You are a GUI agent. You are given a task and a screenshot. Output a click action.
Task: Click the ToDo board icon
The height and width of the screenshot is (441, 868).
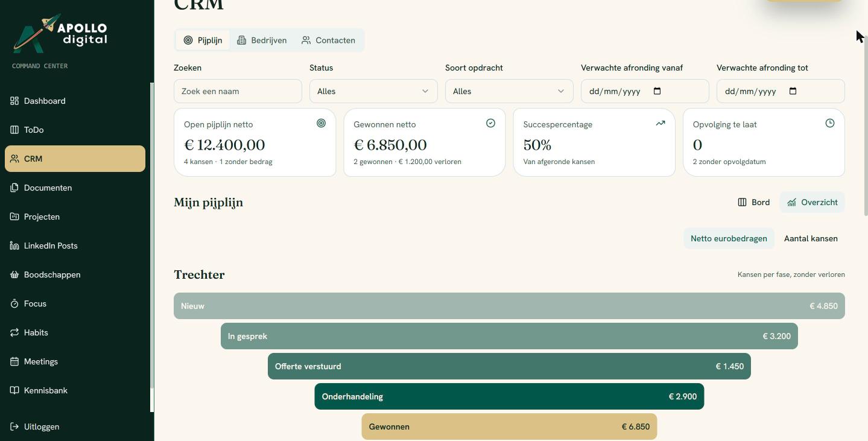[x=14, y=130]
